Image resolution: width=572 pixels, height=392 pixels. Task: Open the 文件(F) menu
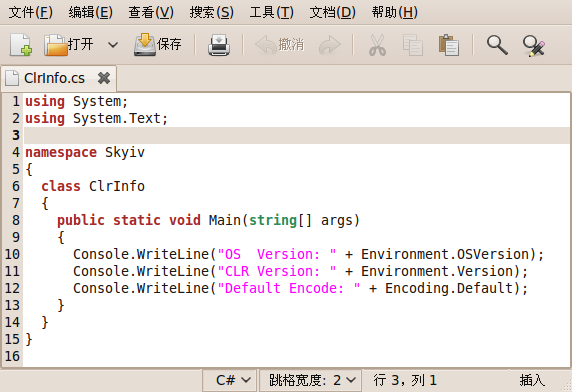31,12
